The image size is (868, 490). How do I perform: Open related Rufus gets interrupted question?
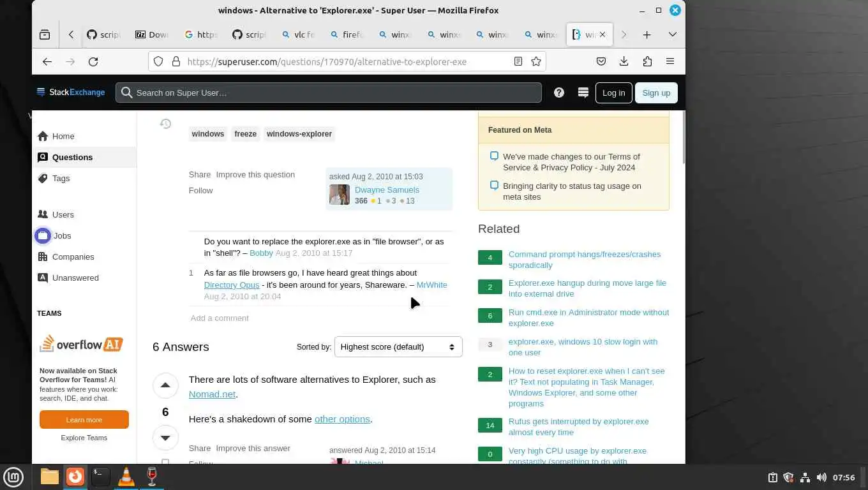pos(578,426)
